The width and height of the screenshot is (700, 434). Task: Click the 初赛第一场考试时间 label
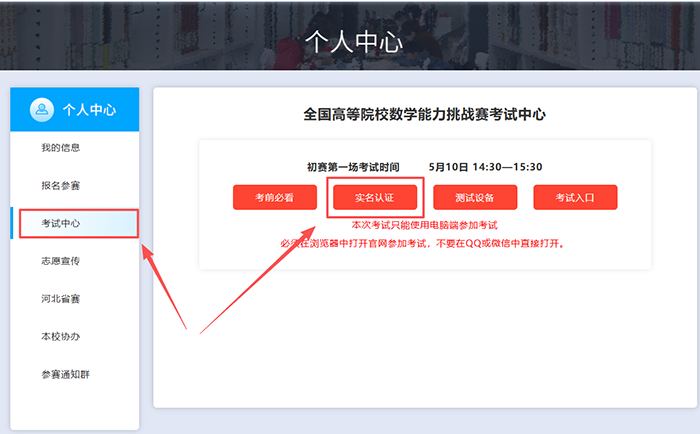353,167
